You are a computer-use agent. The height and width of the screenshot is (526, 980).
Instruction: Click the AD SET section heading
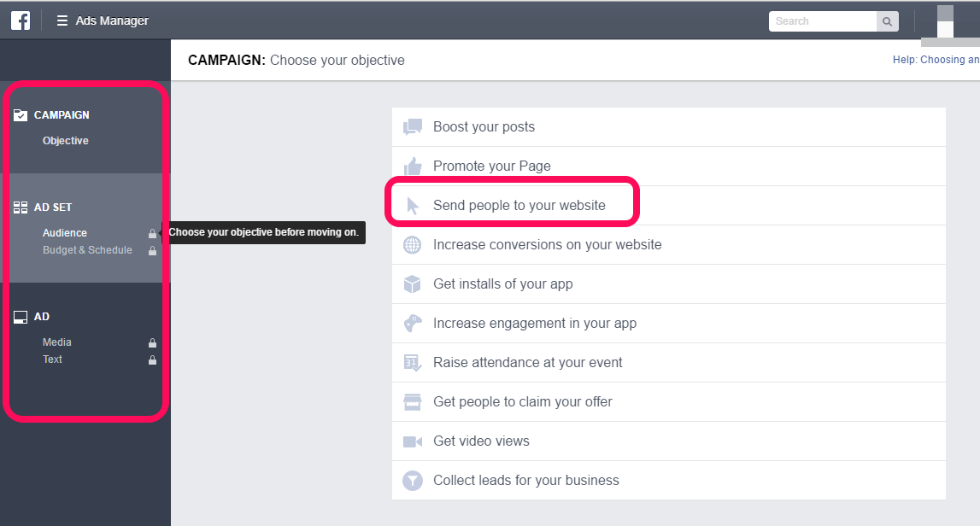53,207
